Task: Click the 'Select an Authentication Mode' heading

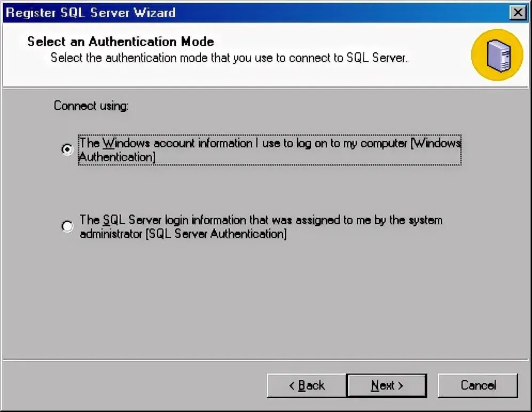Action: tap(121, 42)
